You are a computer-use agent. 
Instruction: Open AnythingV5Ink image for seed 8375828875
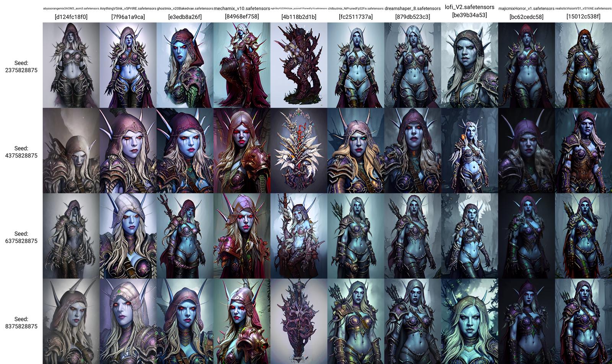(128, 321)
